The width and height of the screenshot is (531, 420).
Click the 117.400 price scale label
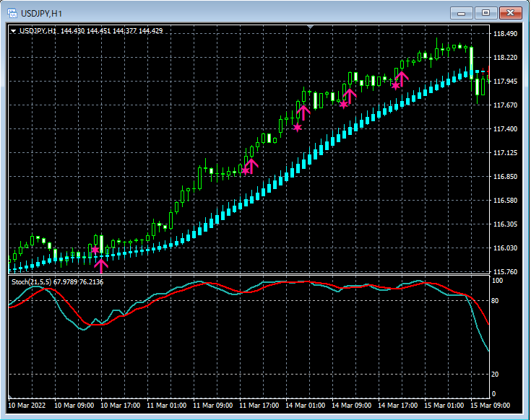click(x=505, y=129)
